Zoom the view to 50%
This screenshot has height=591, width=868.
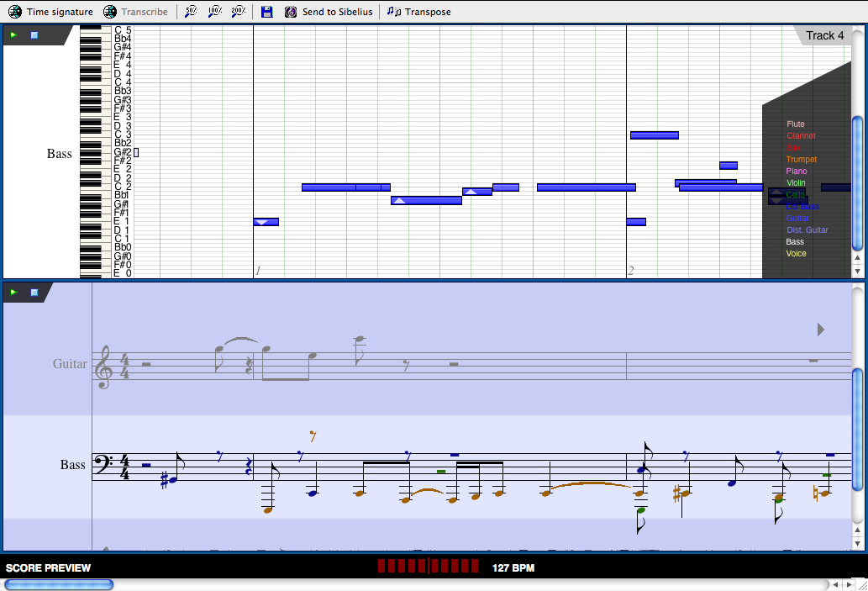click(191, 12)
